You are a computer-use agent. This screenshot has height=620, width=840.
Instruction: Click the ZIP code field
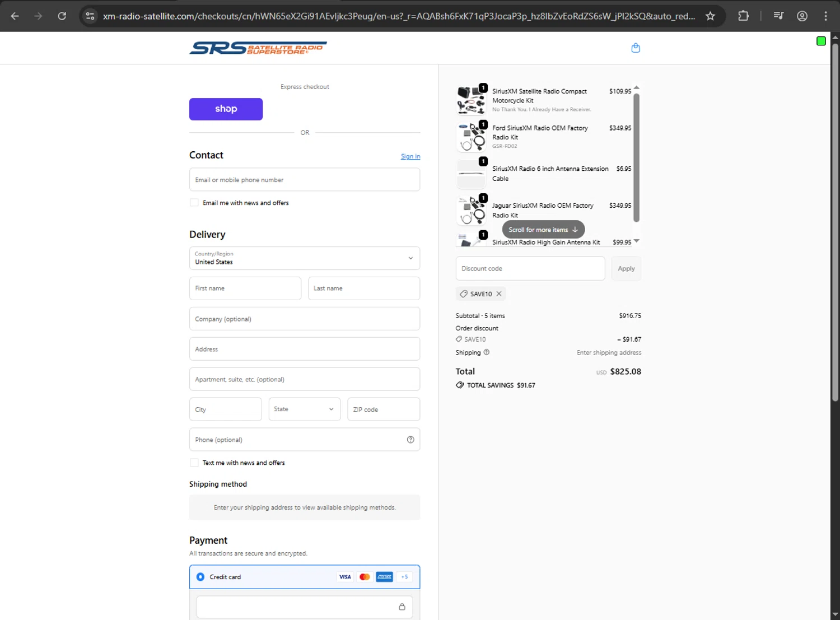coord(384,409)
